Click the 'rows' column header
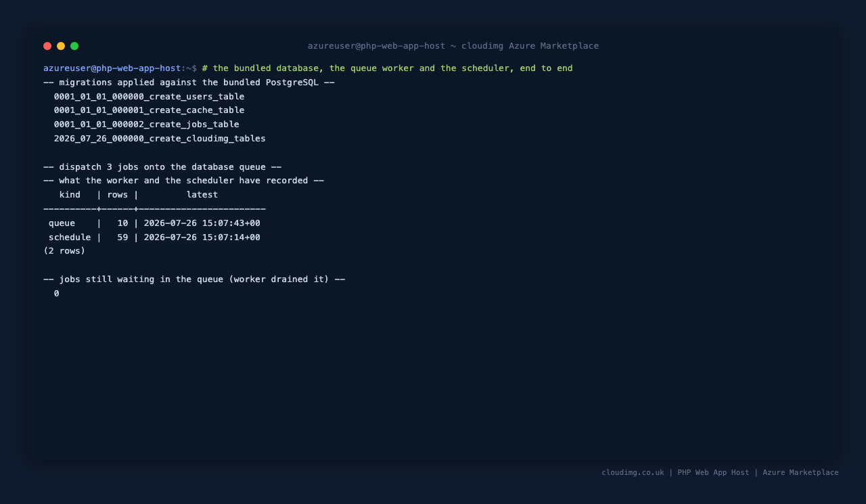 [118, 195]
